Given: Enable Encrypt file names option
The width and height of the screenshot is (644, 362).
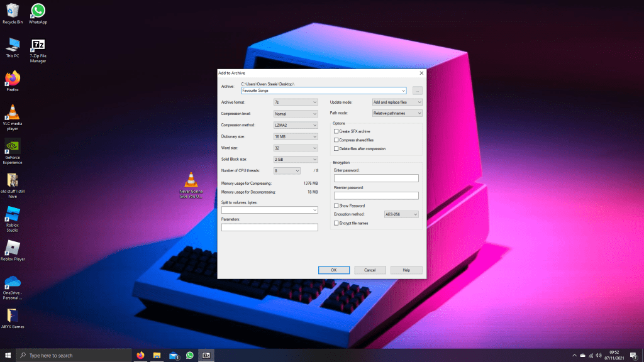Looking at the screenshot, I should (x=336, y=222).
